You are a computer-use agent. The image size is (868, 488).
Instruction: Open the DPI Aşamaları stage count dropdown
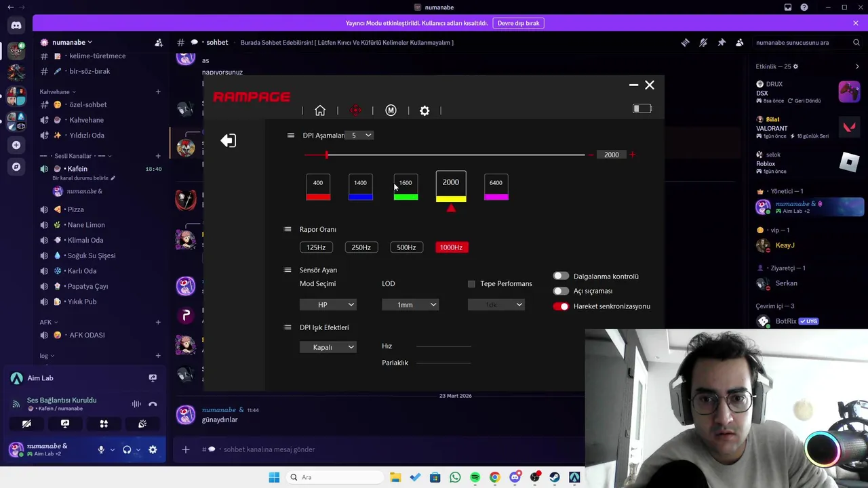359,136
